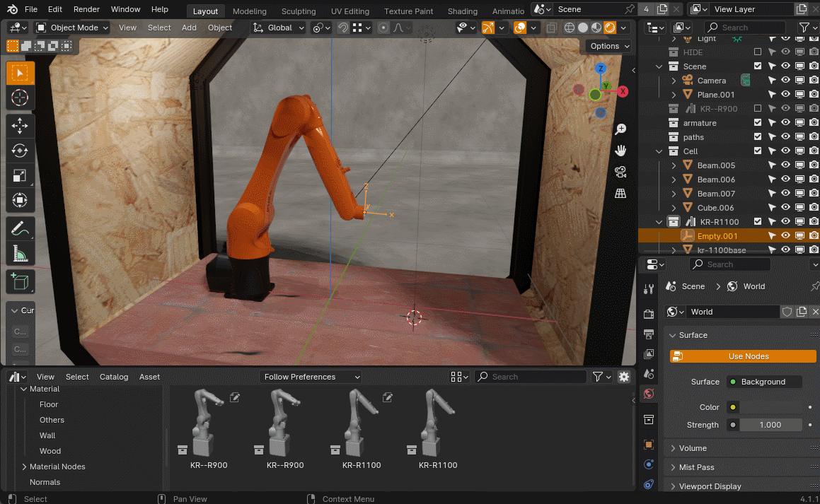The width and height of the screenshot is (820, 504).
Task: Switch perspective/orthographic with the grid icon
Action: 620,193
